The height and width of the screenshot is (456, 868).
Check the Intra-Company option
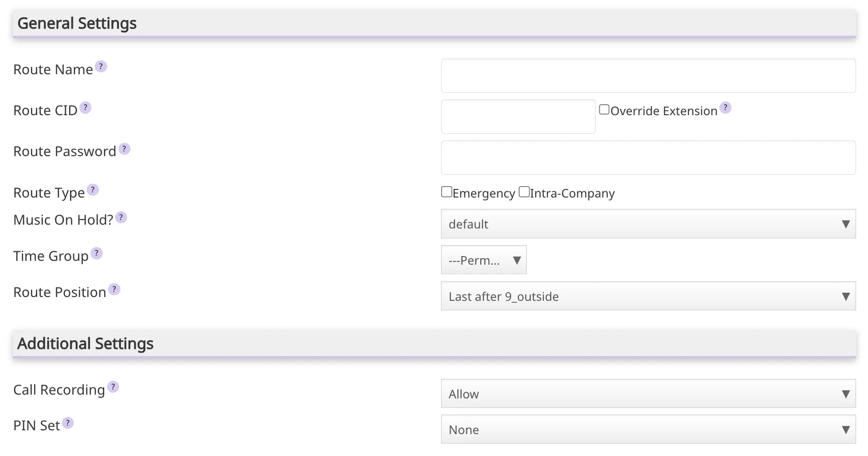(523, 191)
